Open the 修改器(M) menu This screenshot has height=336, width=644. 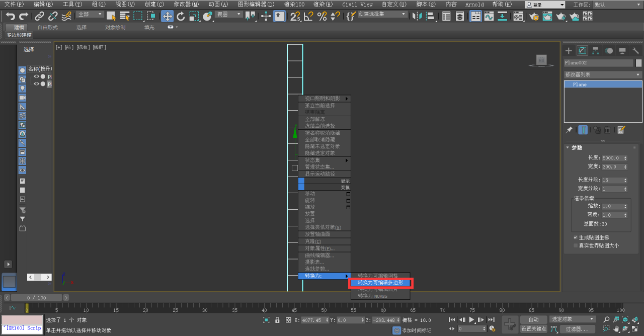(186, 4)
